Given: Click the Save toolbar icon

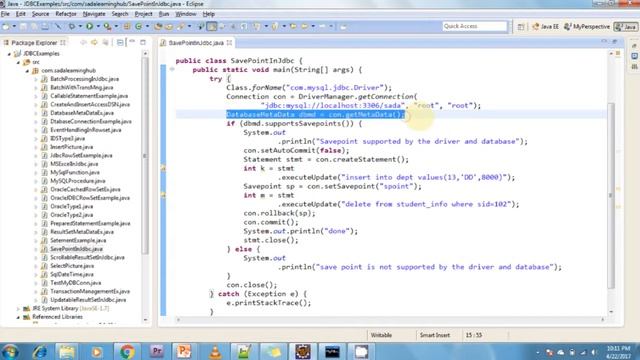Looking at the screenshot, I should pyautogui.click(x=24, y=27).
